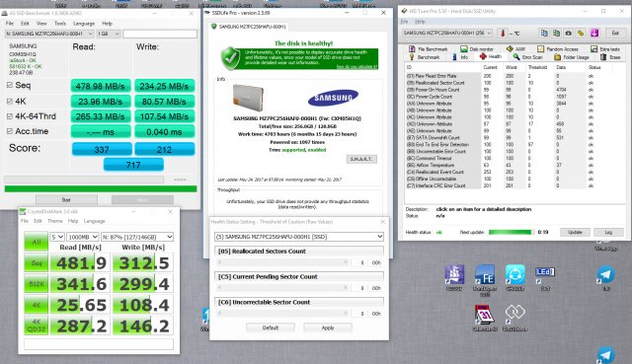Click Apply button in Health Status Setting
632x364 pixels.
[328, 328]
